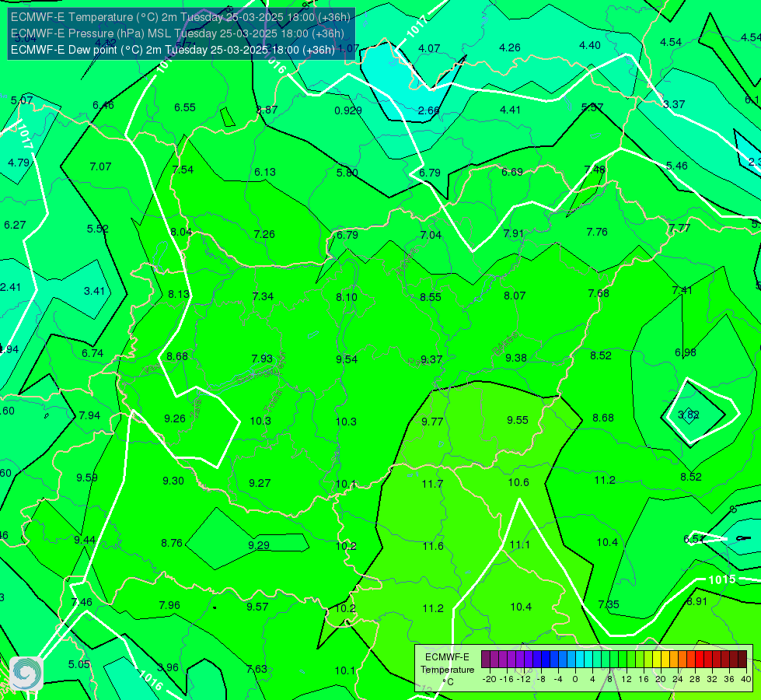The image size is (761, 700).
Task: Click the 11.6 value on the map
Action: click(x=432, y=546)
